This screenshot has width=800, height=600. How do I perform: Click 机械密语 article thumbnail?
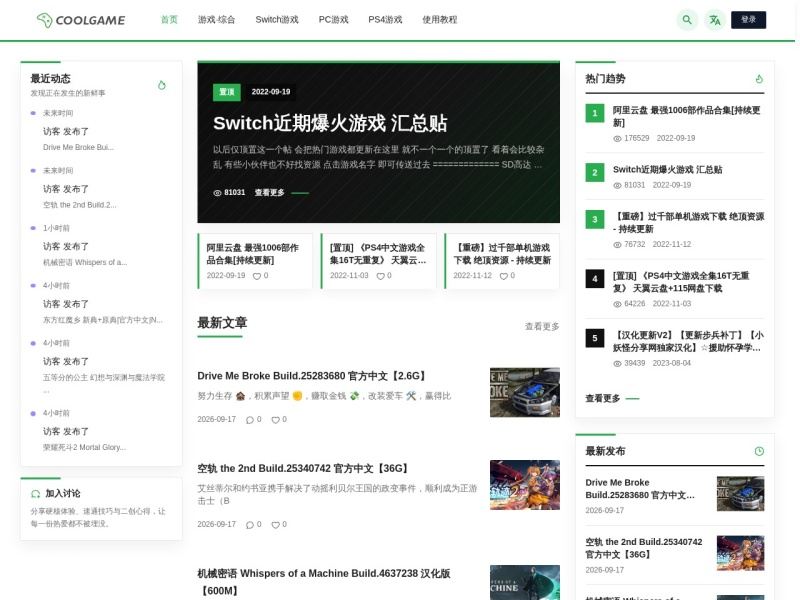click(x=524, y=583)
